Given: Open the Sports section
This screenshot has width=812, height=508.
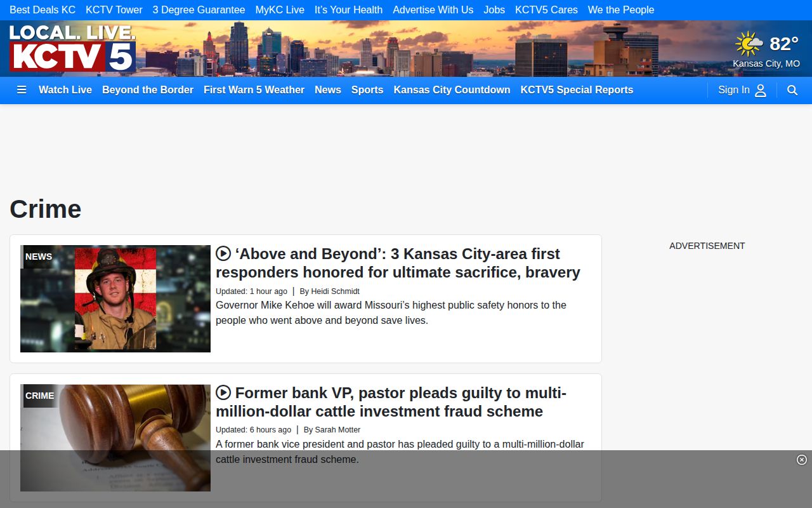Looking at the screenshot, I should point(367,90).
